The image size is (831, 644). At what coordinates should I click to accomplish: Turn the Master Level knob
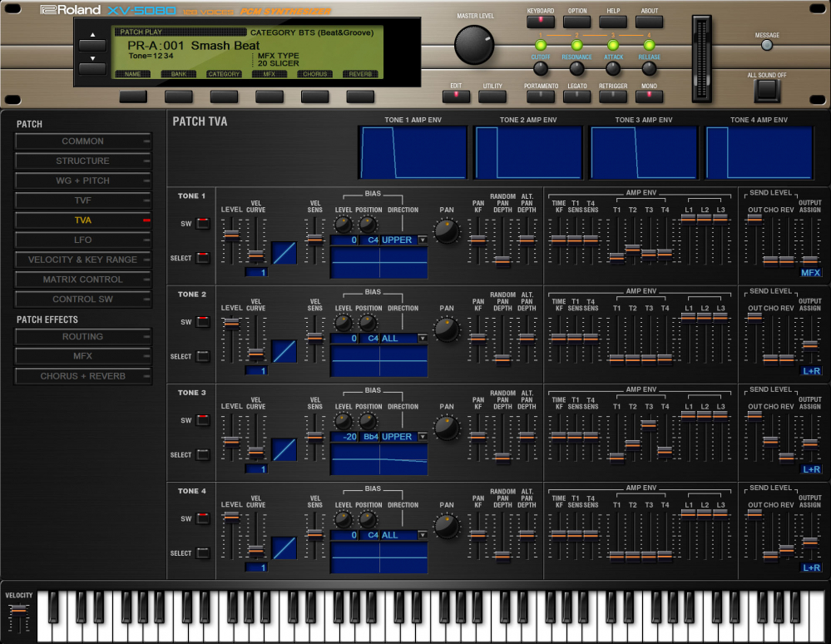[x=474, y=45]
